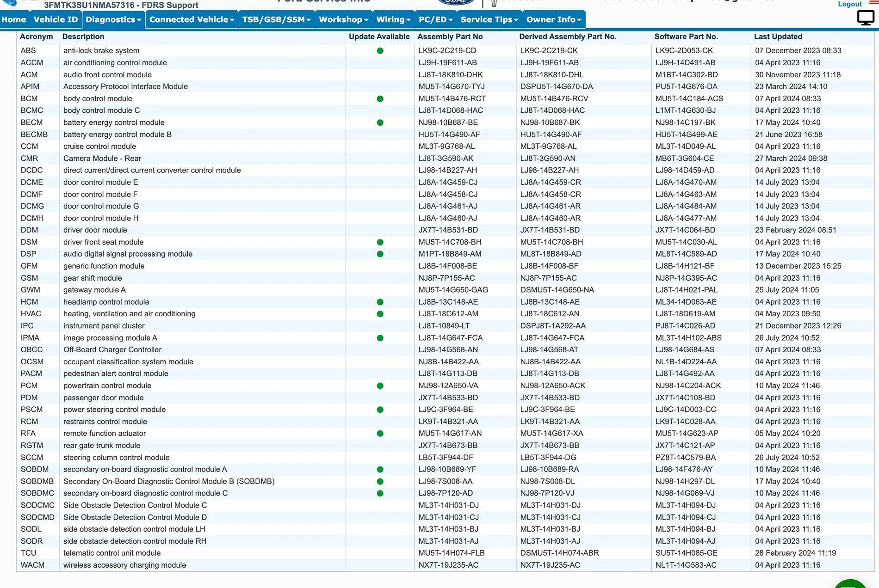Select the Assembly Part No column header
The height and width of the screenshot is (588, 879).
point(450,37)
